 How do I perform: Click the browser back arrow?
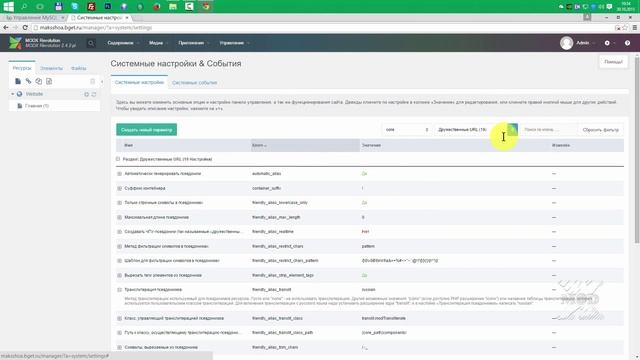(6, 27)
